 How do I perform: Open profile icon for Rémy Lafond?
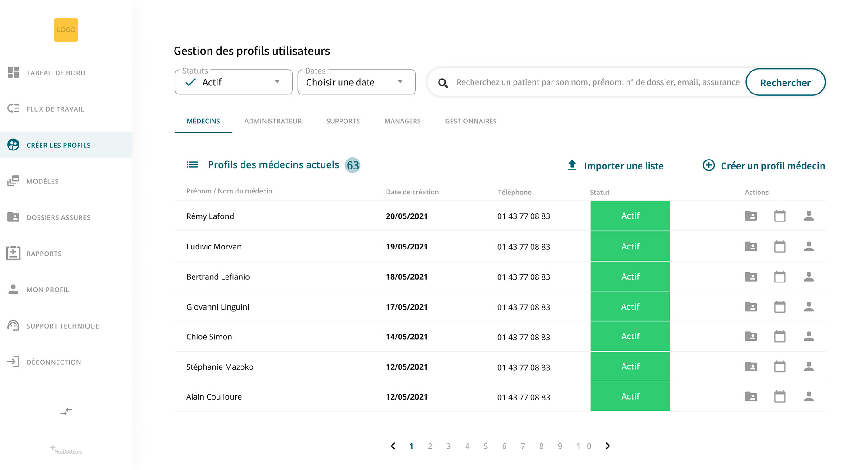click(x=809, y=216)
